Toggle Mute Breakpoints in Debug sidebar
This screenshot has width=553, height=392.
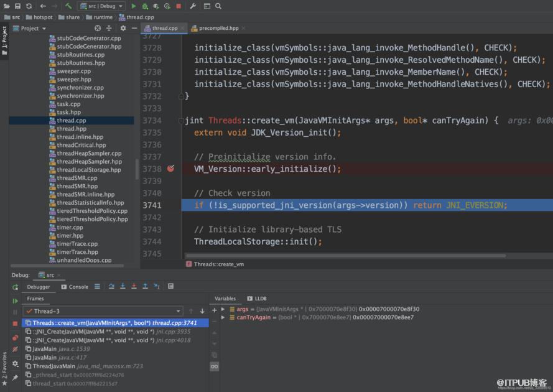click(x=15, y=349)
